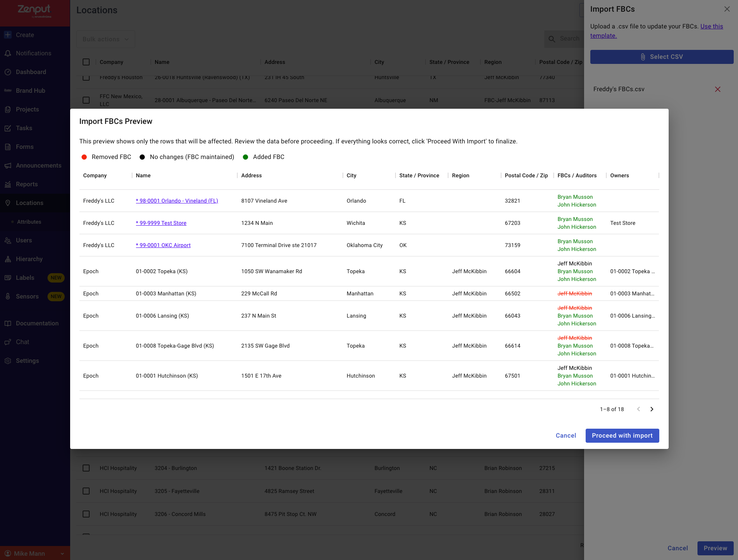Click the 'Test Store' owner cell
The image size is (738, 560).
pos(623,223)
